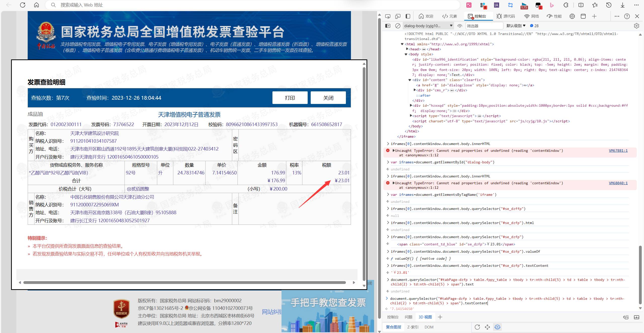
Task: Switch to the Z-索引 tab in 3D view
Action: click(413, 327)
